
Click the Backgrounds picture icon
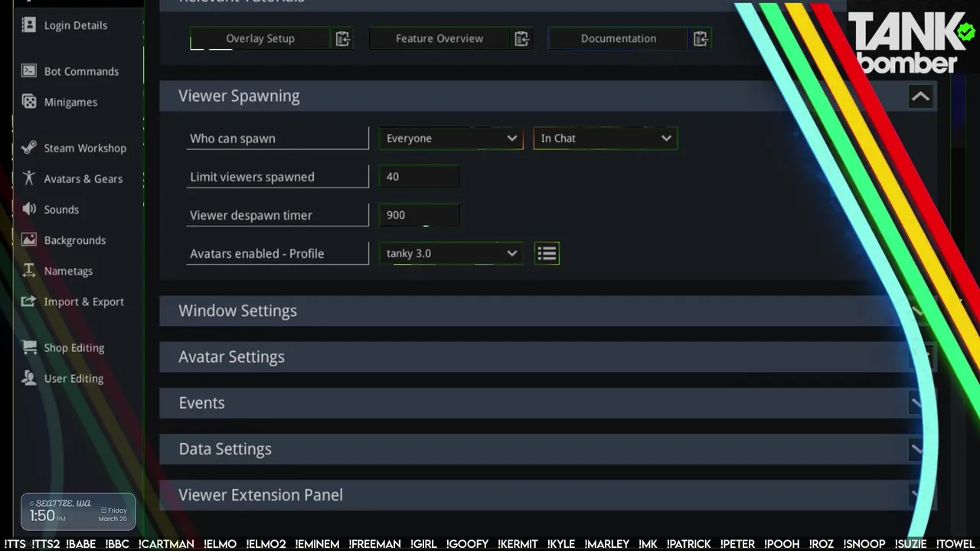tap(29, 240)
